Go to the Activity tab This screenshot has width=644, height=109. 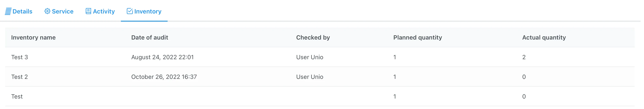pos(104,12)
